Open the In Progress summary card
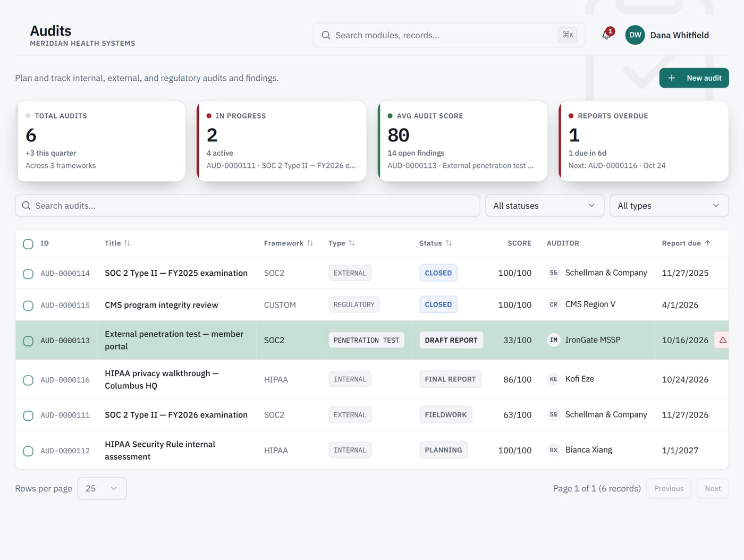The height and width of the screenshot is (560, 744). pos(282,141)
